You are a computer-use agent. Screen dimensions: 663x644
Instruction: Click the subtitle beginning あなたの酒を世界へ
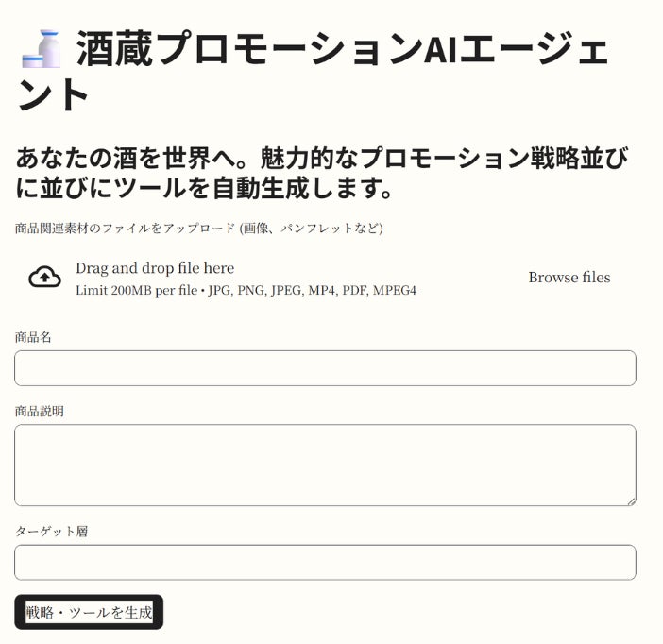[322, 158]
